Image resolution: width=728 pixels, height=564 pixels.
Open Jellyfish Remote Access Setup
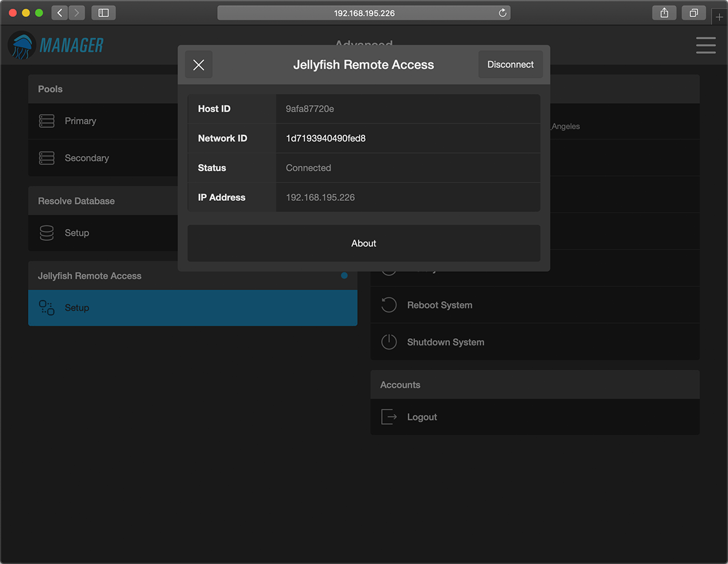193,308
